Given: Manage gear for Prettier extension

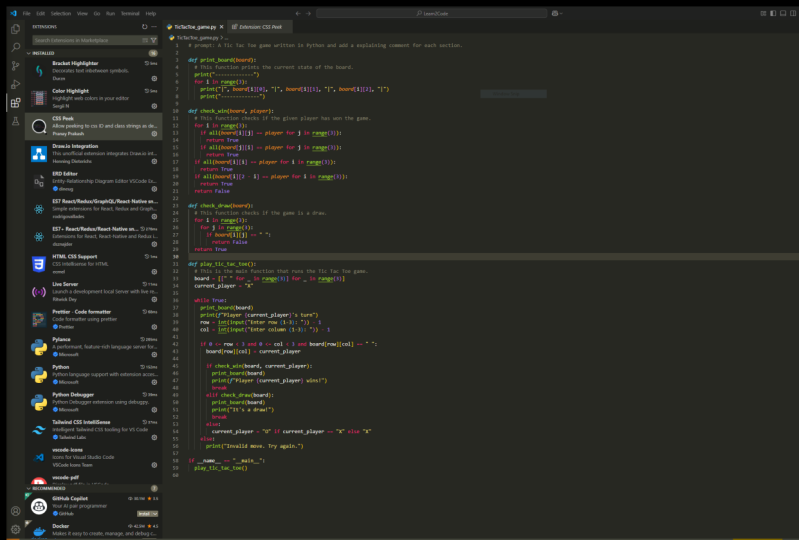Looking at the screenshot, I should (154, 327).
